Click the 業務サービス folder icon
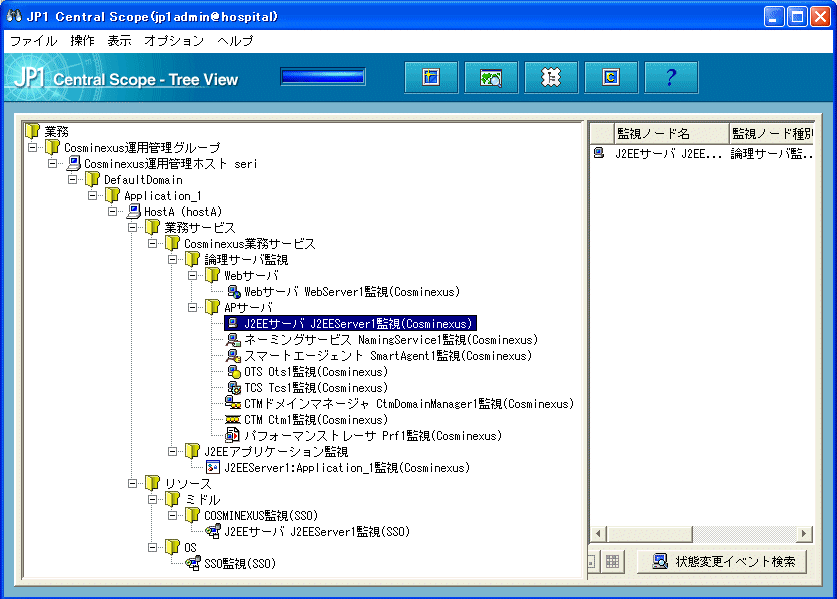The height and width of the screenshot is (599, 837). 153,227
